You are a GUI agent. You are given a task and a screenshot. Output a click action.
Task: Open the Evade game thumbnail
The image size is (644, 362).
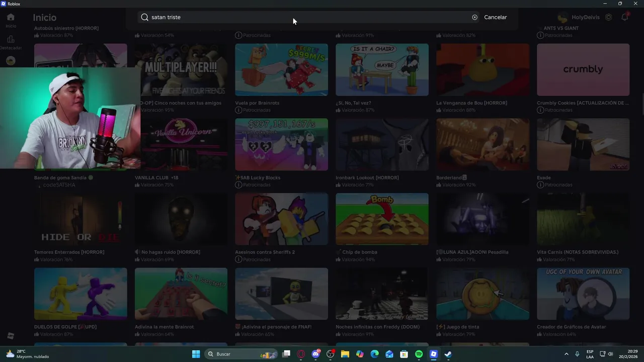click(583, 144)
